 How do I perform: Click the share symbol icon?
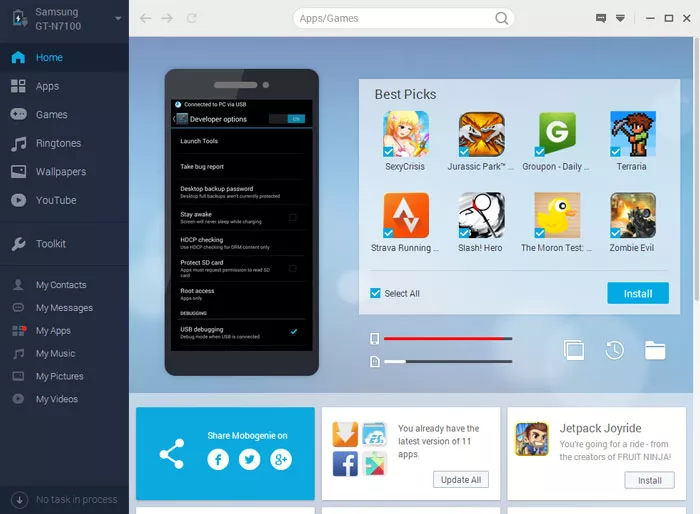pos(172,454)
